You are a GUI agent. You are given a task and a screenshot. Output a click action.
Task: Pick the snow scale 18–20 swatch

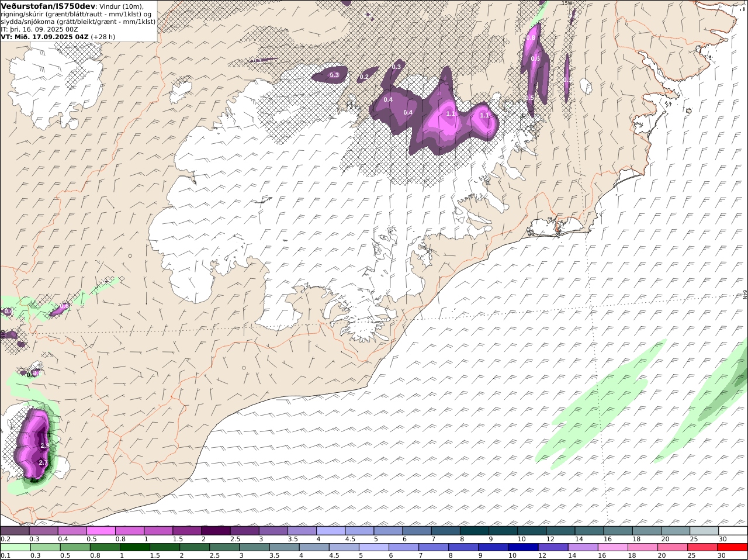647,530
